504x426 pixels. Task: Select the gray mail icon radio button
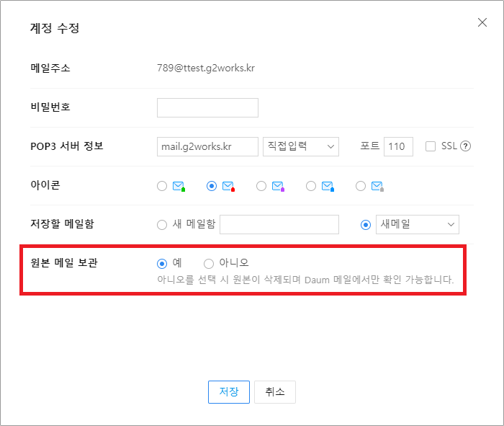(x=361, y=186)
